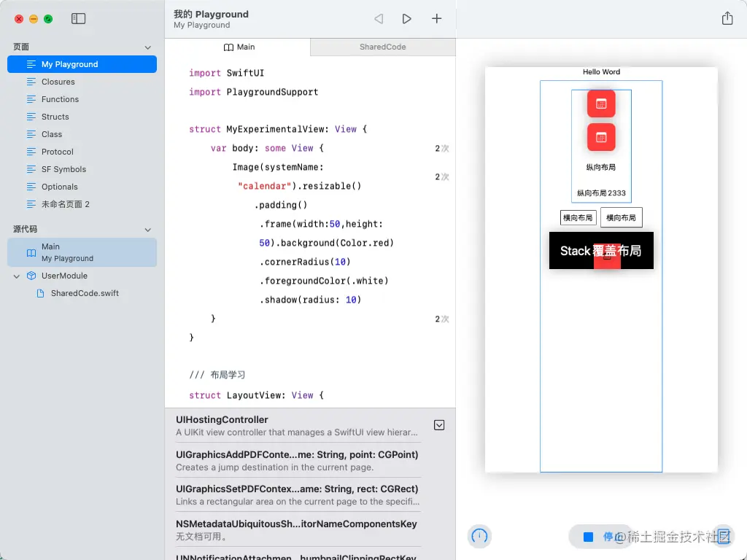This screenshot has height=560, width=747.
Task: Click the Stack覆盖布局 black banner
Action: coord(601,251)
